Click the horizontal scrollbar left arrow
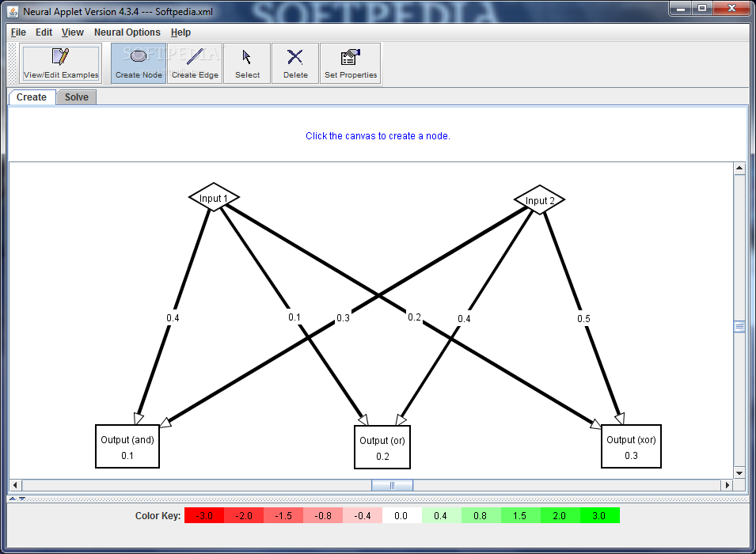The width and height of the screenshot is (756, 554). pyautogui.click(x=15, y=485)
